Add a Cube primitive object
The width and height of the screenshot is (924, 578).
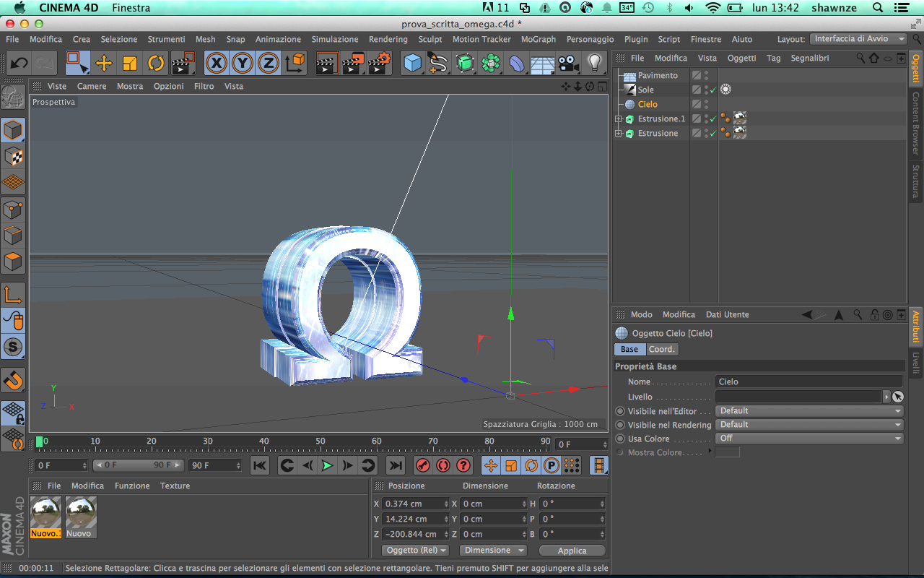(412, 64)
